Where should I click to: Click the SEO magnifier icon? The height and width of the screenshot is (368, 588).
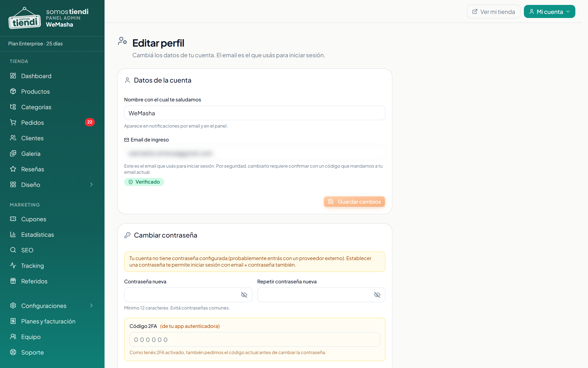pyautogui.click(x=13, y=250)
